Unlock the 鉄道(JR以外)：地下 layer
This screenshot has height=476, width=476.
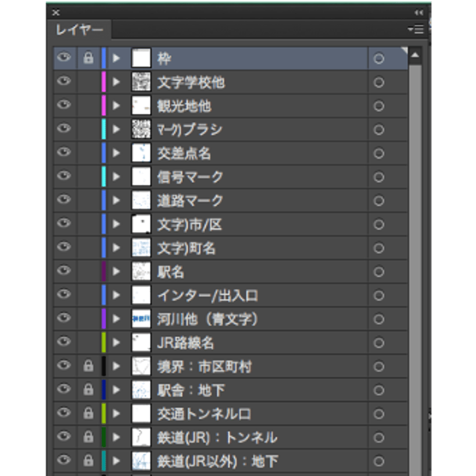[88, 460]
